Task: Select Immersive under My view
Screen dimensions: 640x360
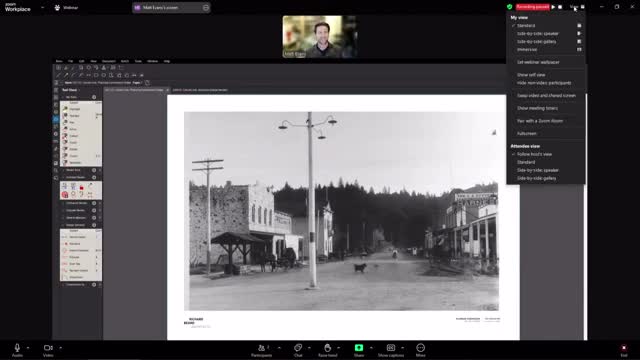Action: click(x=546, y=49)
